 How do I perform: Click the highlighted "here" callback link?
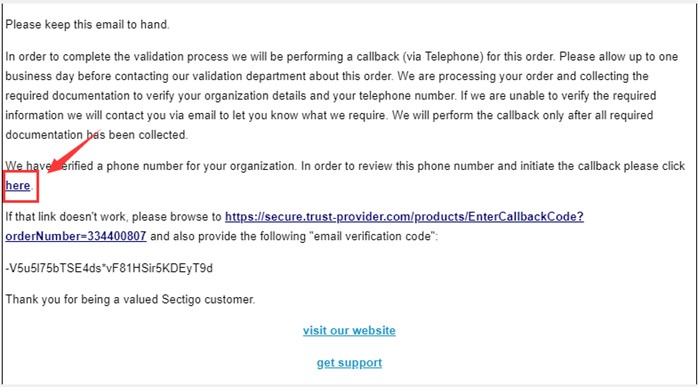[18, 185]
